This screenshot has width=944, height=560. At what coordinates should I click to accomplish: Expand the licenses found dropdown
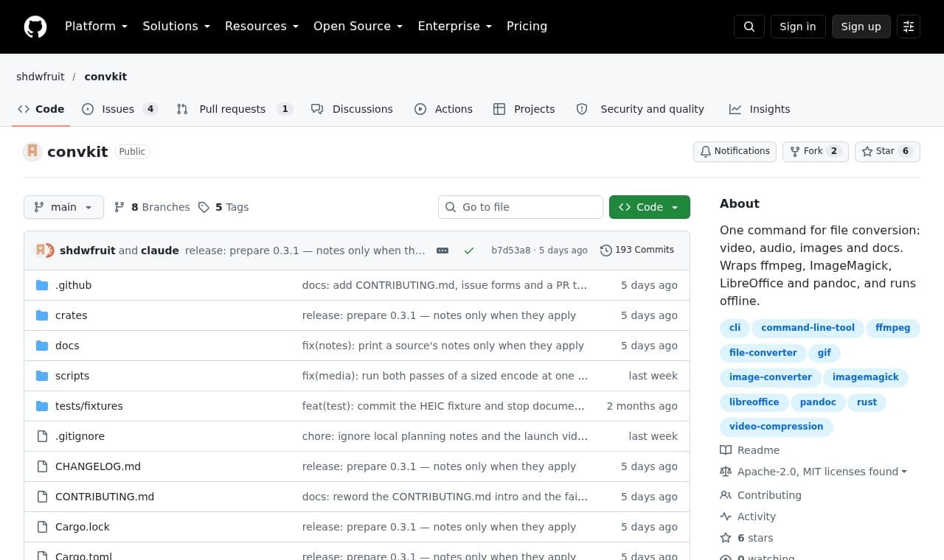click(x=822, y=472)
